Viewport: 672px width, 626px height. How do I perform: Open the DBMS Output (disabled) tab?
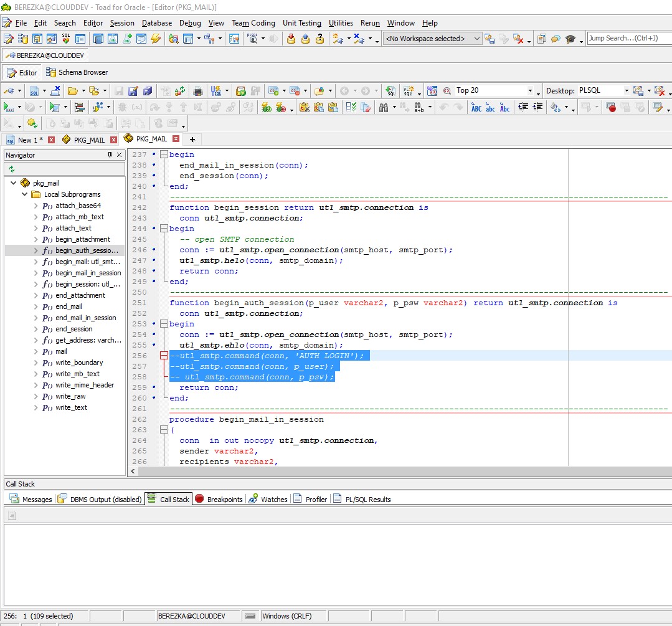tap(100, 499)
